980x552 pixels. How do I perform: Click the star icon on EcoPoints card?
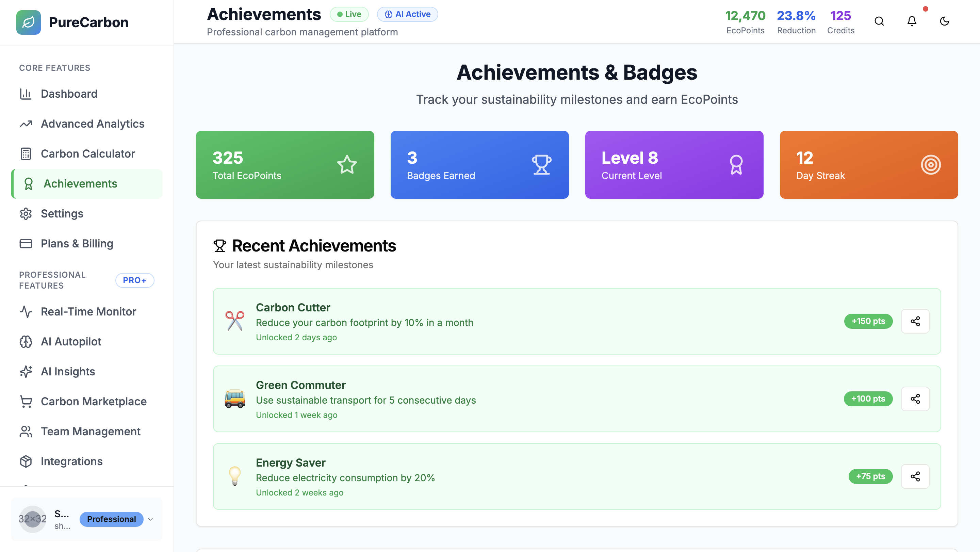(x=347, y=165)
